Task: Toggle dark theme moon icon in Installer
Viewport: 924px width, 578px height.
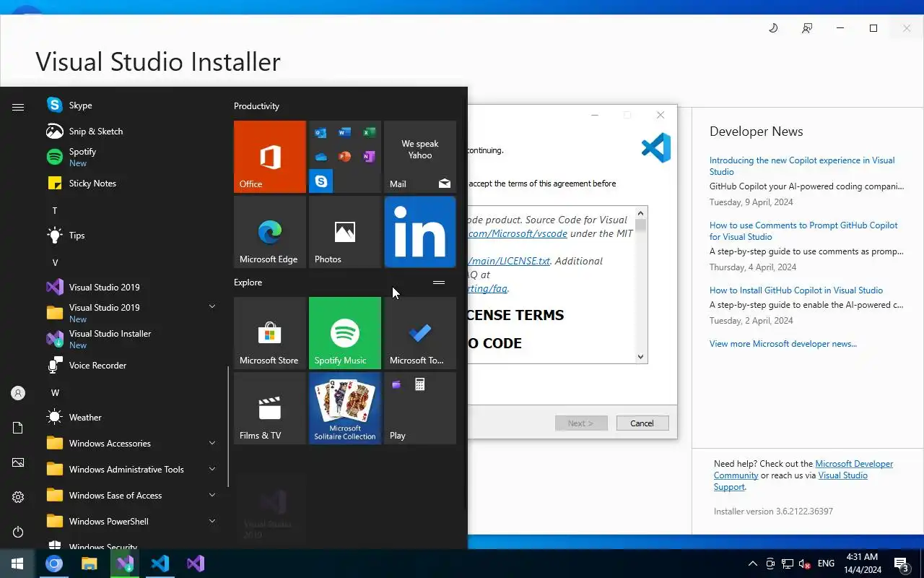Action: 773,28
